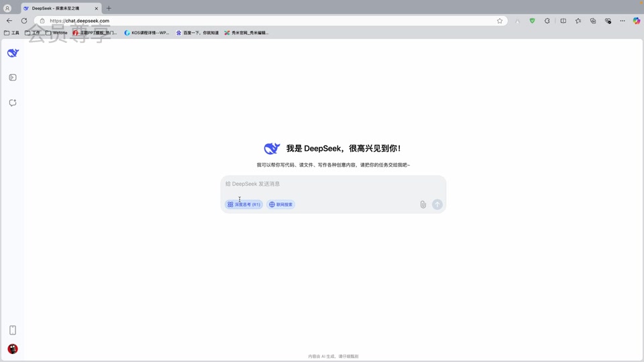Screen dimensions: 644x362
Task: Click the DeepSeek whale logo in sidebar
Action: [x=13, y=53]
